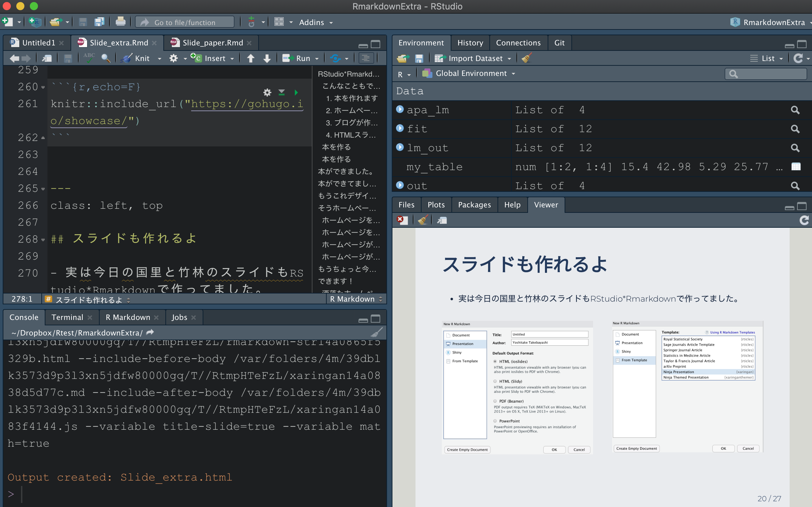Inspect lm_out with its magnifier icon
Viewport: 812px width, 507px height.
[x=795, y=148]
